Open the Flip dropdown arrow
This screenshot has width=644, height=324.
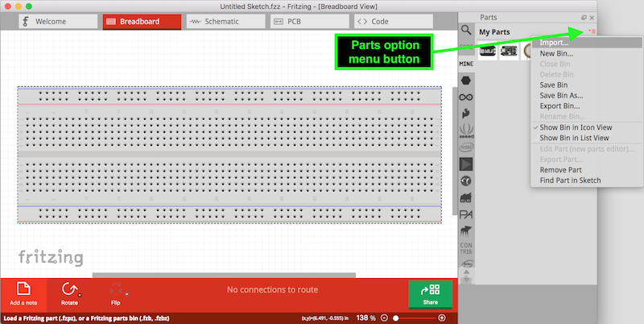(x=127, y=294)
